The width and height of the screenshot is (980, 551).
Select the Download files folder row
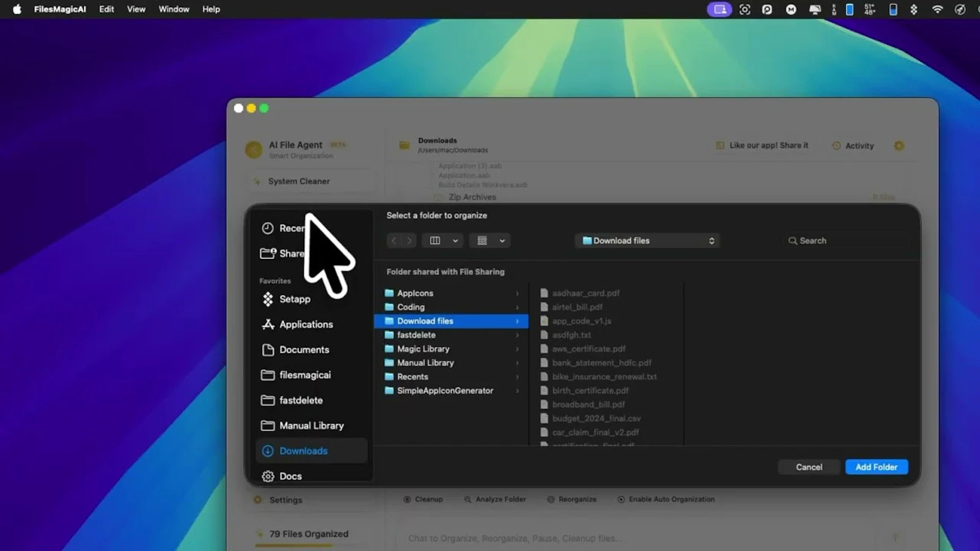[451, 321]
